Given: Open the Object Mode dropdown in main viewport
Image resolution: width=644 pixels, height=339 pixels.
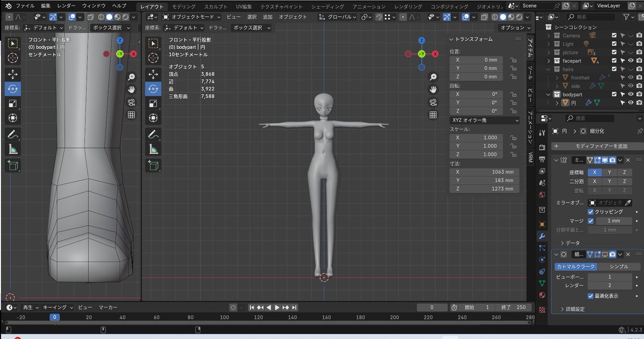Looking at the screenshot, I should pos(192,17).
